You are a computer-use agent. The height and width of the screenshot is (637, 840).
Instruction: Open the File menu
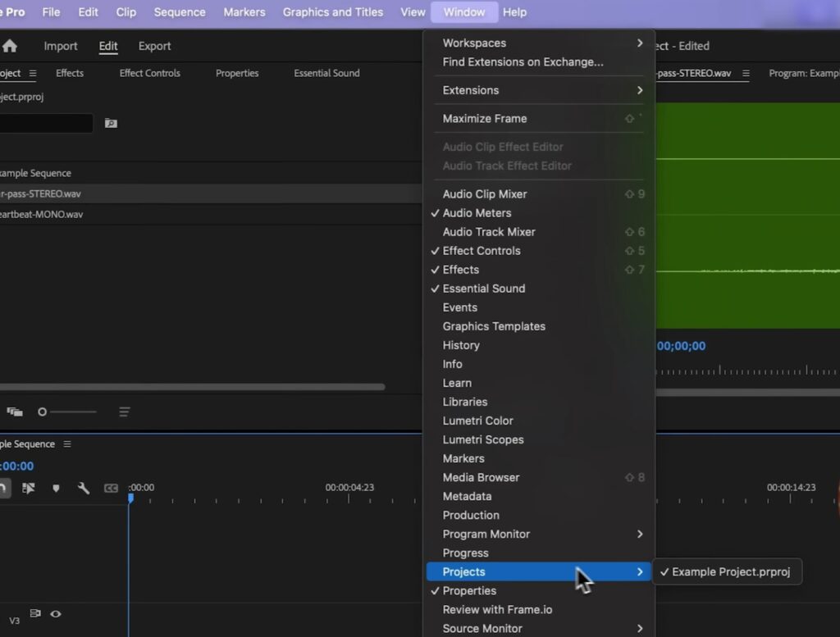[x=51, y=11]
